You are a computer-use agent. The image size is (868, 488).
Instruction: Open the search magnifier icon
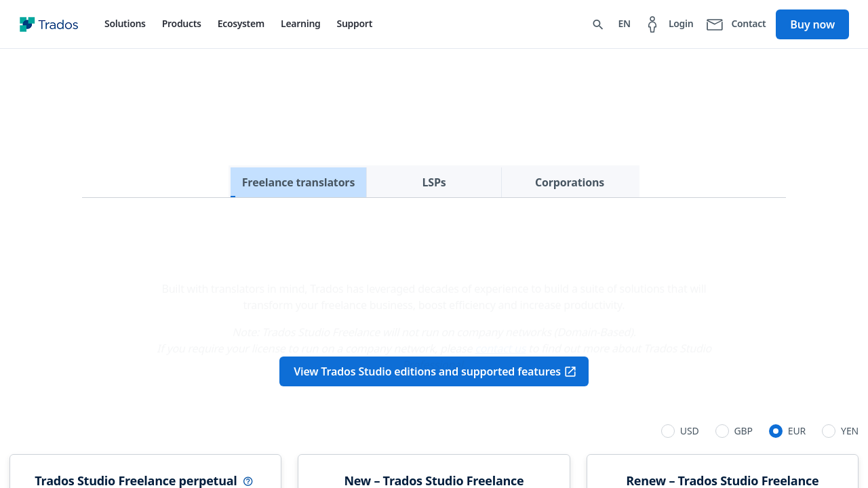(597, 24)
